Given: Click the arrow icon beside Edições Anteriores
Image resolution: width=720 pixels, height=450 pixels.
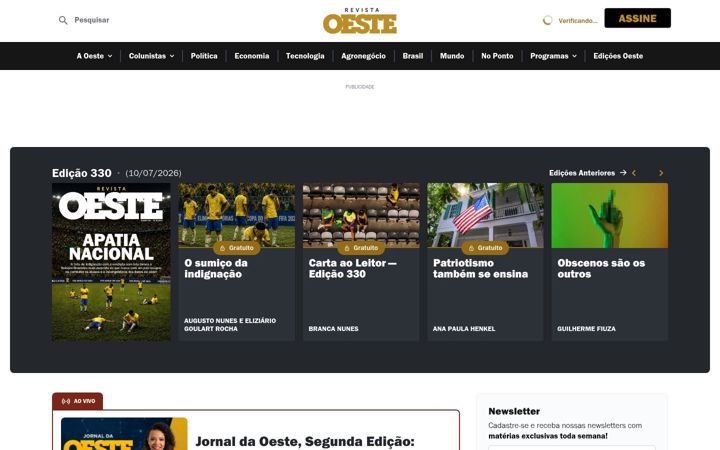Looking at the screenshot, I should point(623,173).
